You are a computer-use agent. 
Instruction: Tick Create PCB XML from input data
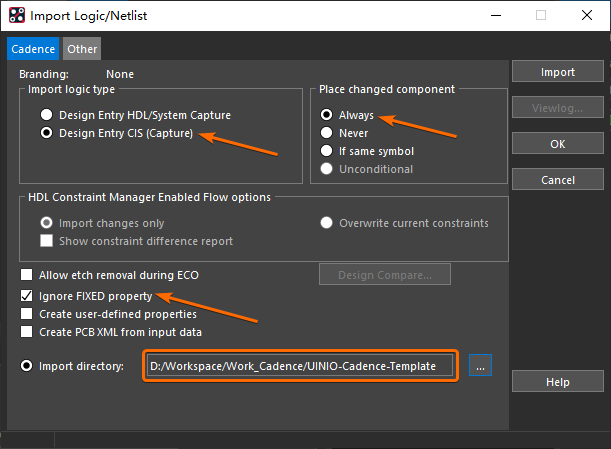[27, 332]
